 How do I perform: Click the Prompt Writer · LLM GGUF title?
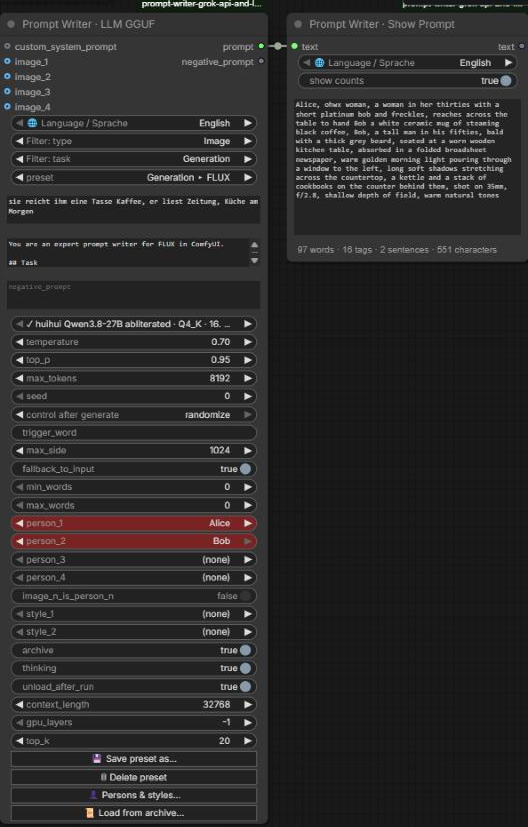click(x=89, y=24)
